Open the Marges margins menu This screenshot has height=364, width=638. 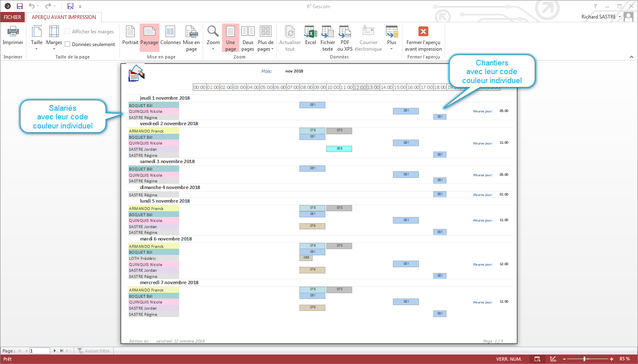[x=54, y=37]
